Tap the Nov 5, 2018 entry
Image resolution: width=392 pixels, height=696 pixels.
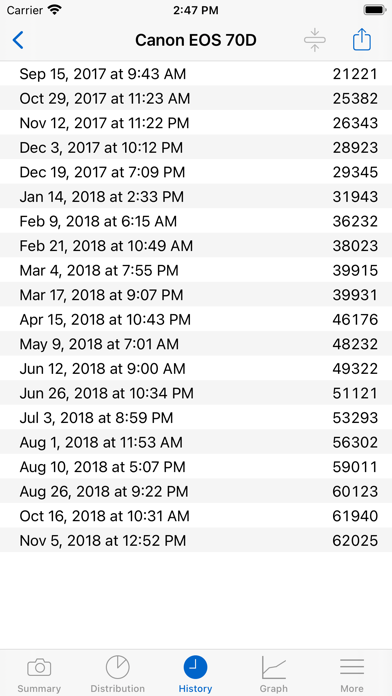pyautogui.click(x=196, y=540)
